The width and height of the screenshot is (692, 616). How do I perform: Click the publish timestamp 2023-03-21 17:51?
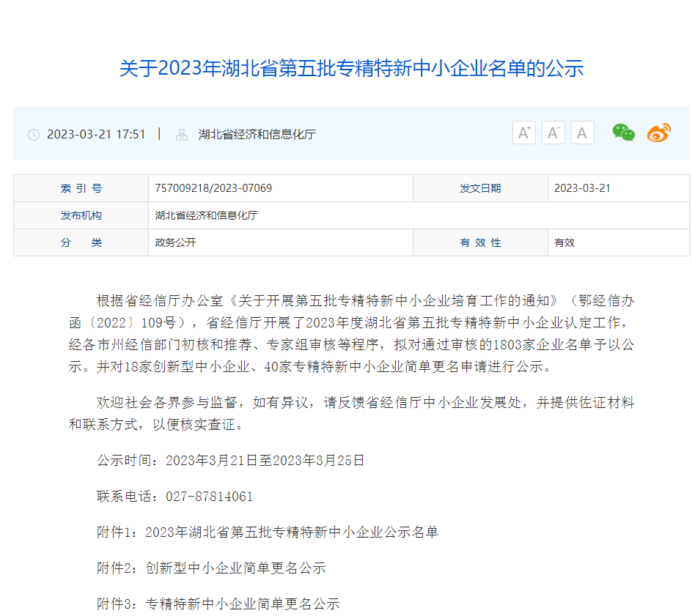click(x=96, y=134)
